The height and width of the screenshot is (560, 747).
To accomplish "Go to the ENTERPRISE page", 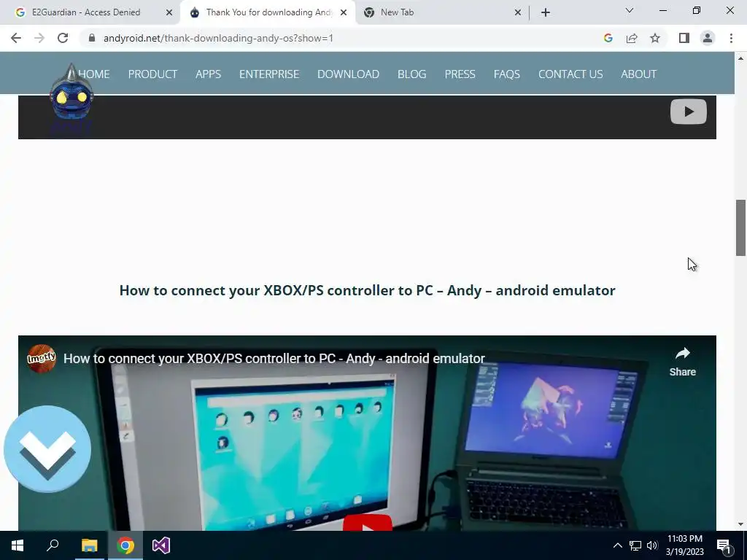I will 269,74.
